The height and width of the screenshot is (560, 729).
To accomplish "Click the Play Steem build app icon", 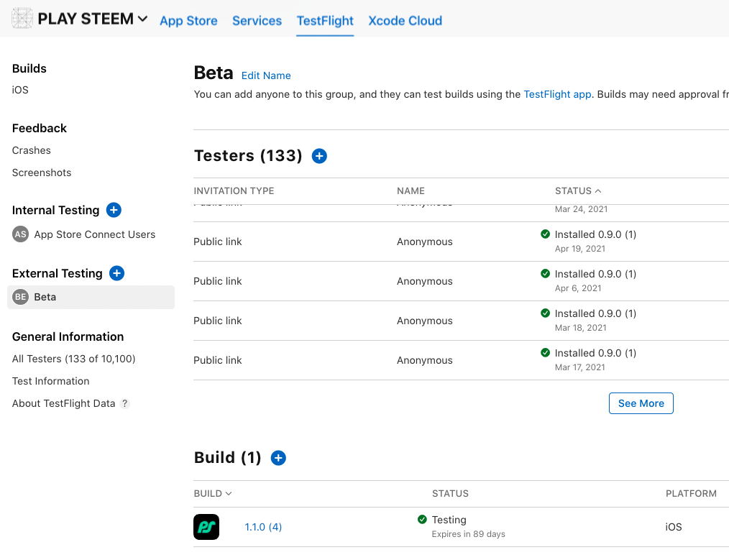I will pyautogui.click(x=206, y=527).
